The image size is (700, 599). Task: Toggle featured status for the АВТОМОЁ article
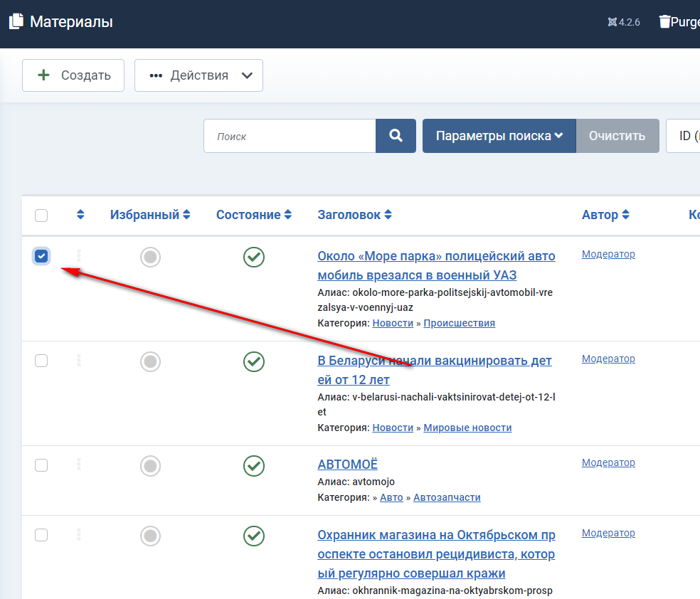[150, 466]
